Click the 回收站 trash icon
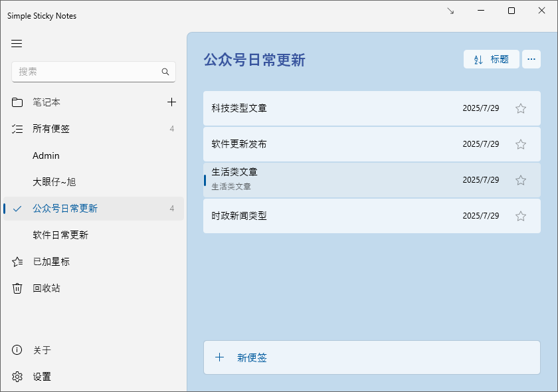Viewport: 558px width, 392px height. (x=17, y=288)
